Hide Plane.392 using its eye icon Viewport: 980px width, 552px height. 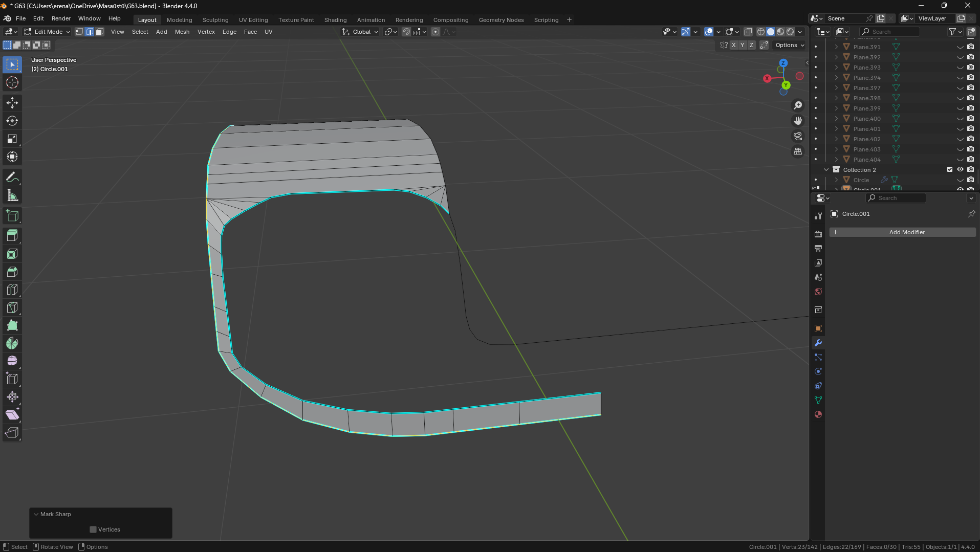(960, 57)
